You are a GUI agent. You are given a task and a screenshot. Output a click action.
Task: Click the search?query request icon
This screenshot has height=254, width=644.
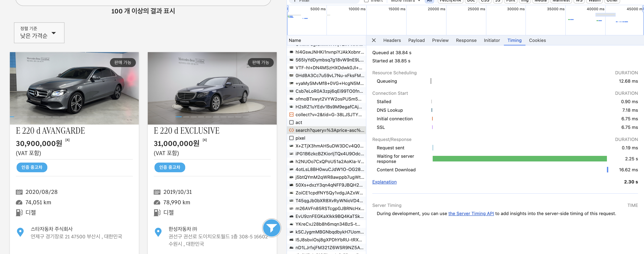[x=291, y=130]
